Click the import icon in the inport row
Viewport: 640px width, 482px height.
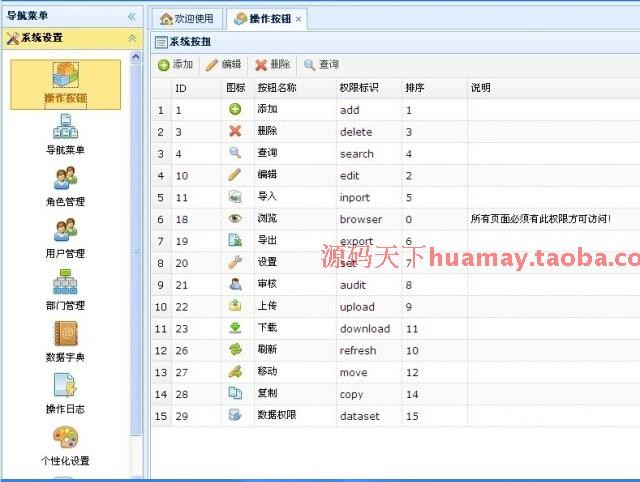pyautogui.click(x=235, y=197)
